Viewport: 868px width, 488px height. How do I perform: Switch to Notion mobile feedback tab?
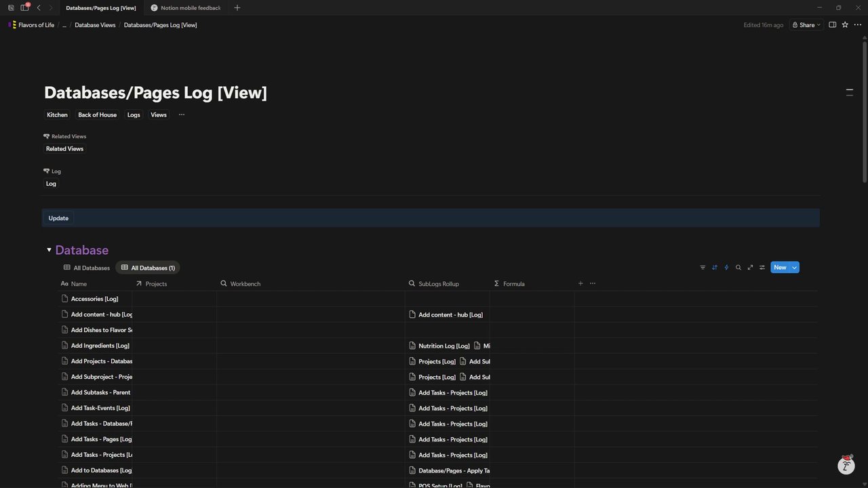(186, 7)
